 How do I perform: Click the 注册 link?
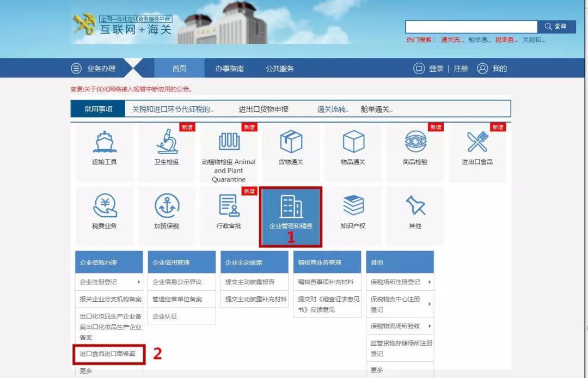coord(461,68)
